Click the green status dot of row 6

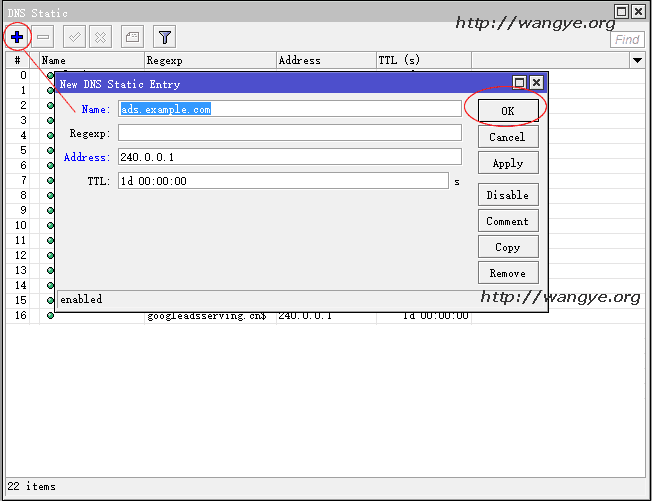[x=50, y=165]
